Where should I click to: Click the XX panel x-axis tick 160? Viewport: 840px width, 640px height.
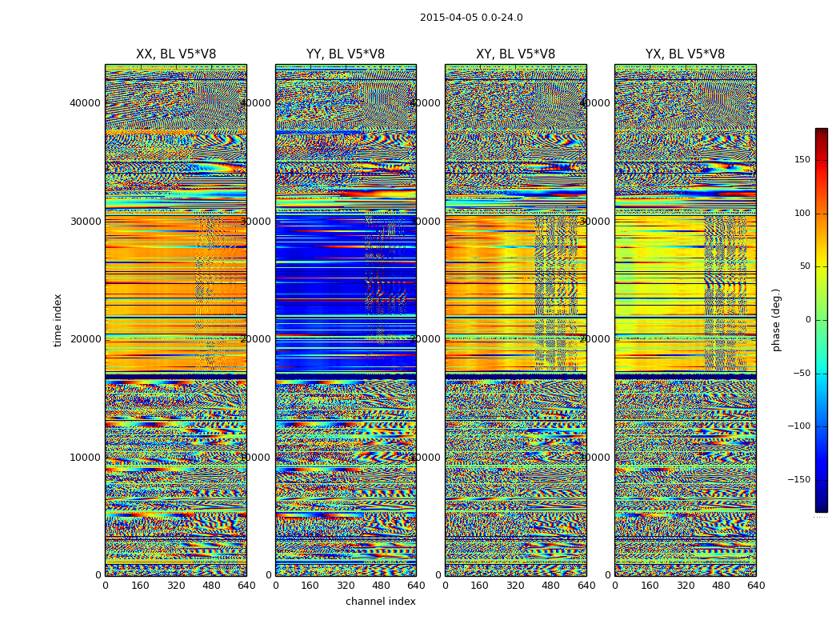[140, 586]
